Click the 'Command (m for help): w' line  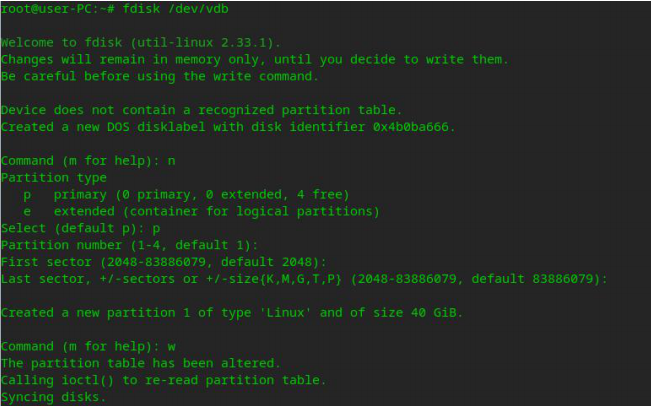(90, 346)
